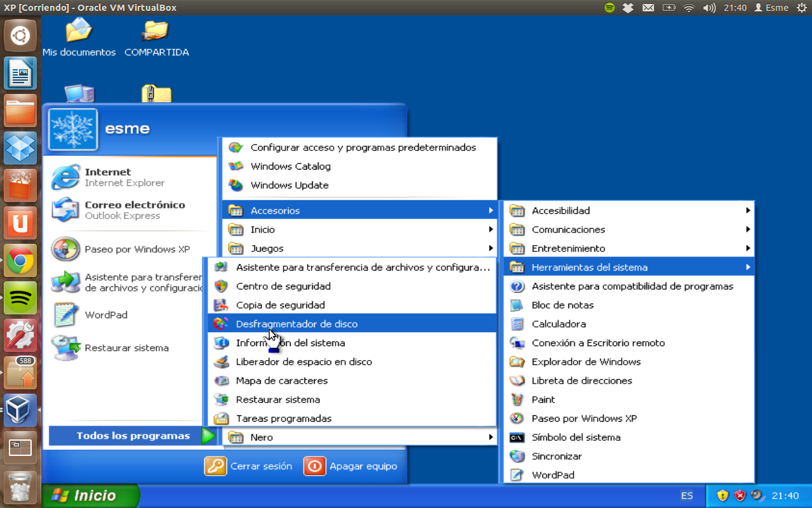Click Mapa de caracteres icon
The image size is (812, 508).
(x=221, y=381)
